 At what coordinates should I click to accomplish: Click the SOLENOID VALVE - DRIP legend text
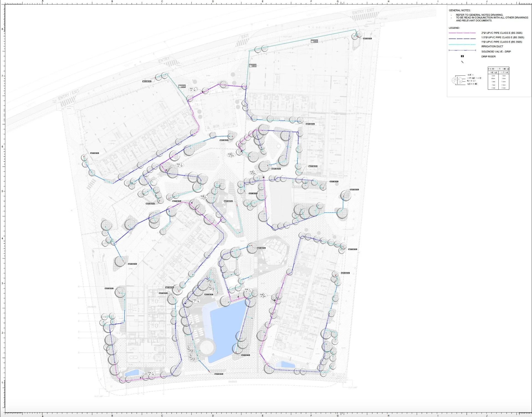(x=496, y=52)
